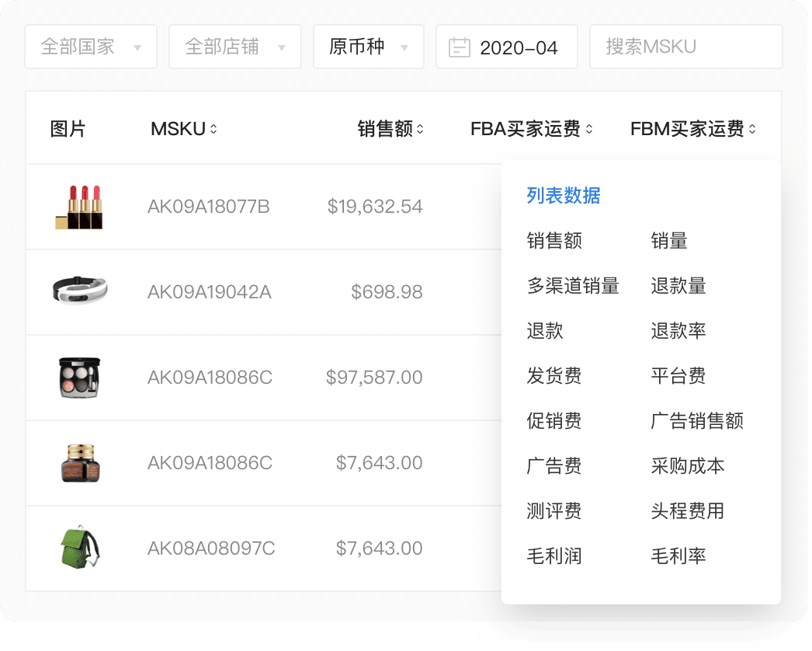Click the lipstick product thumbnail

coord(81,207)
